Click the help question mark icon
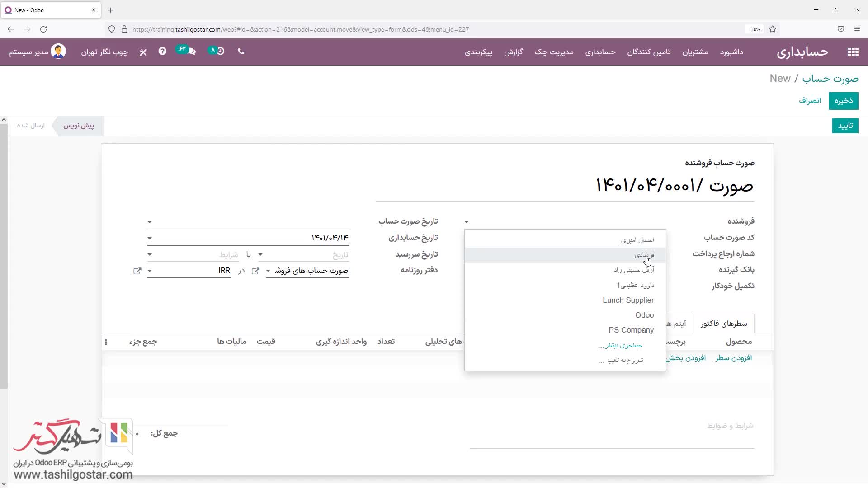 tap(162, 52)
